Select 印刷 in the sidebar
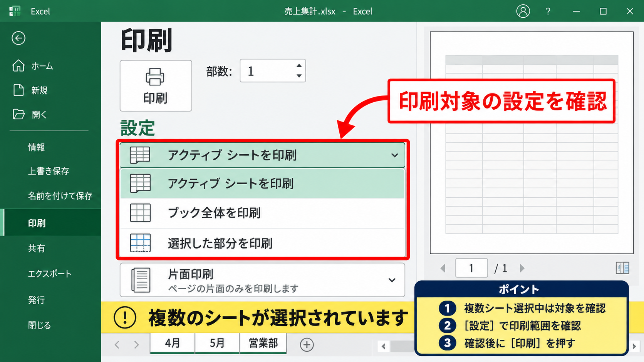This screenshot has height=362, width=644. (x=50, y=223)
